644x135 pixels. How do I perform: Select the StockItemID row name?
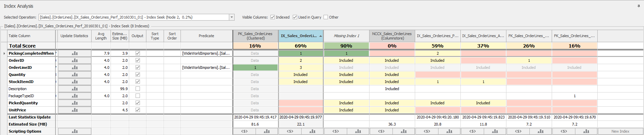[x=21, y=82]
